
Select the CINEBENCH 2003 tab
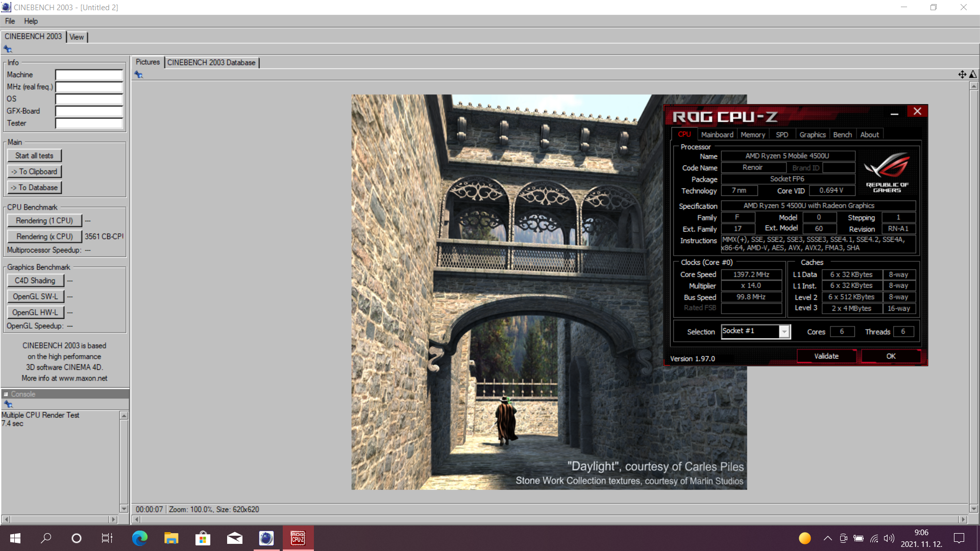coord(33,36)
